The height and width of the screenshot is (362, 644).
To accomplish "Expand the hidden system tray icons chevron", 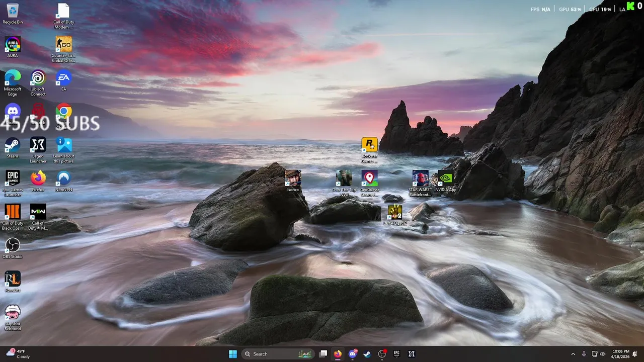I will pyautogui.click(x=573, y=354).
